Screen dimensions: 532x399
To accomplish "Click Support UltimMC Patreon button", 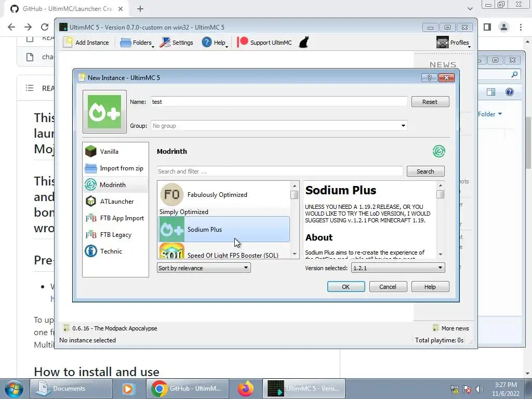I will pyautogui.click(x=264, y=43).
